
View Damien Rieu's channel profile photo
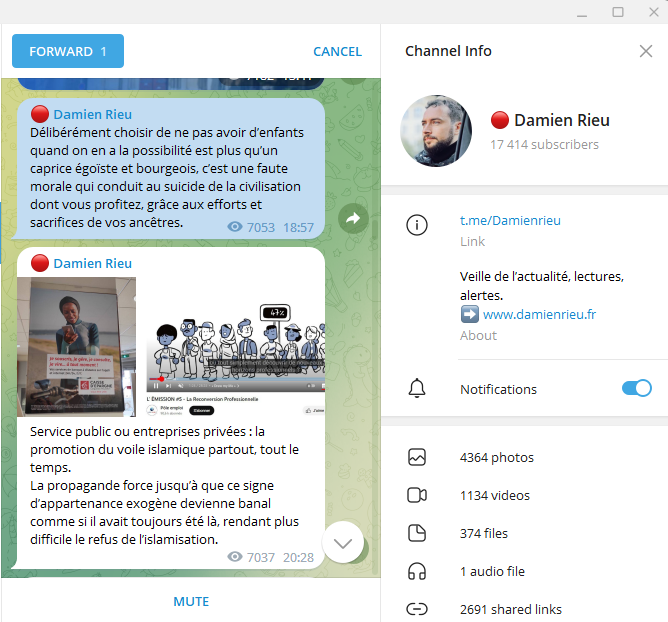(436, 131)
